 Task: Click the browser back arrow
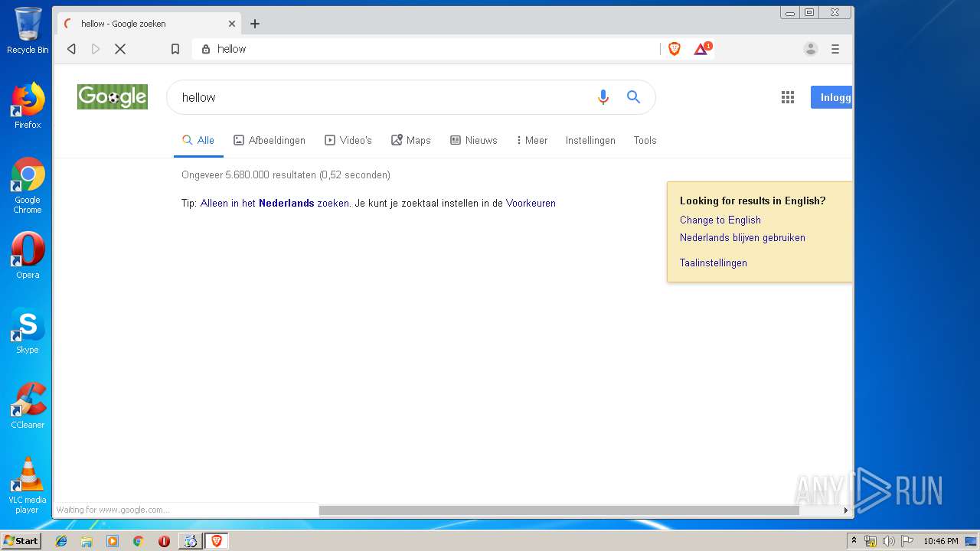click(x=71, y=49)
